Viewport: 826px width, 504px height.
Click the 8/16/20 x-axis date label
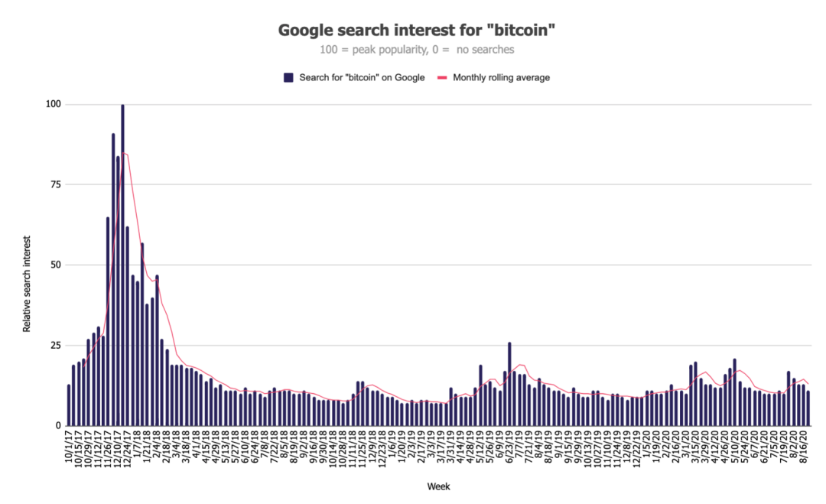(x=804, y=446)
